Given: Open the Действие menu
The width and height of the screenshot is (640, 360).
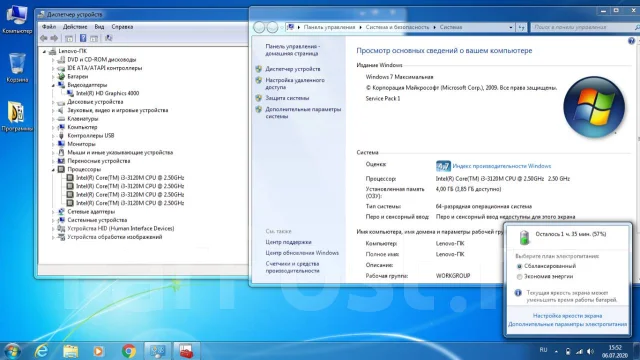Looking at the screenshot, I should tap(75, 27).
